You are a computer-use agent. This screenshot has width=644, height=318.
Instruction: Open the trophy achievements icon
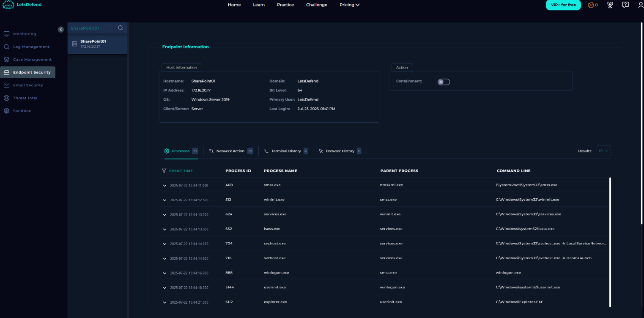point(610,5)
